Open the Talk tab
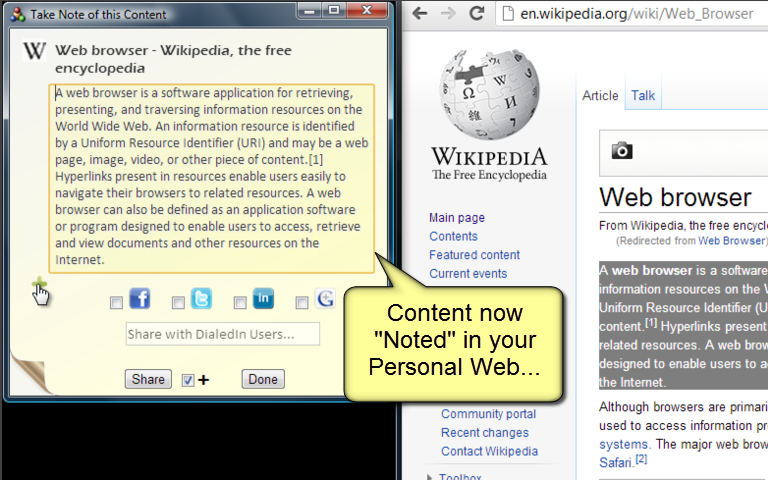This screenshot has width=768, height=480. tap(643, 96)
